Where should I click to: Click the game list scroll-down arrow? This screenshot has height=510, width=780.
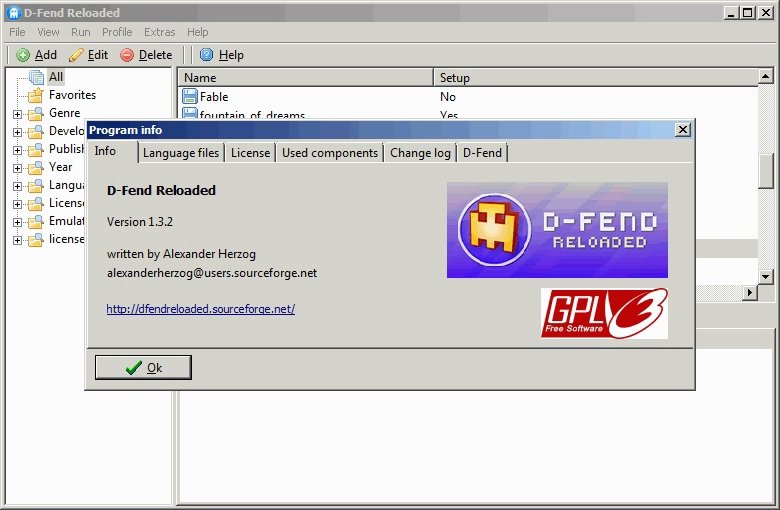click(x=766, y=276)
